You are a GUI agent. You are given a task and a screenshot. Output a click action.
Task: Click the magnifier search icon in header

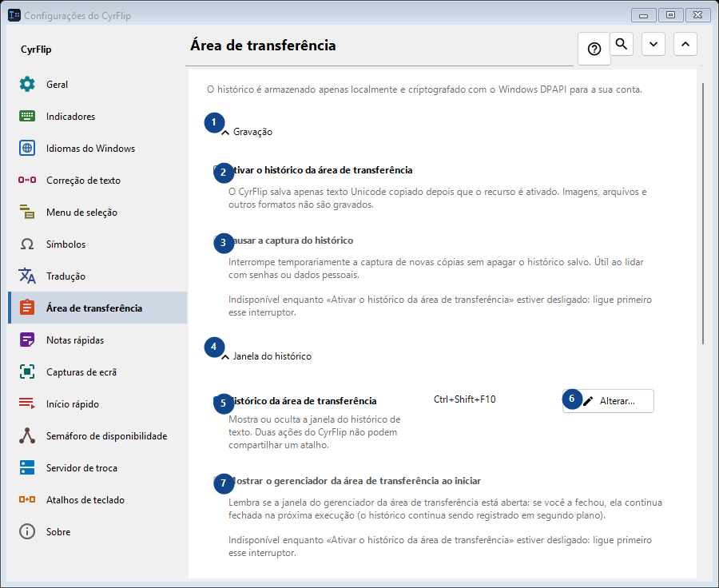click(x=622, y=44)
